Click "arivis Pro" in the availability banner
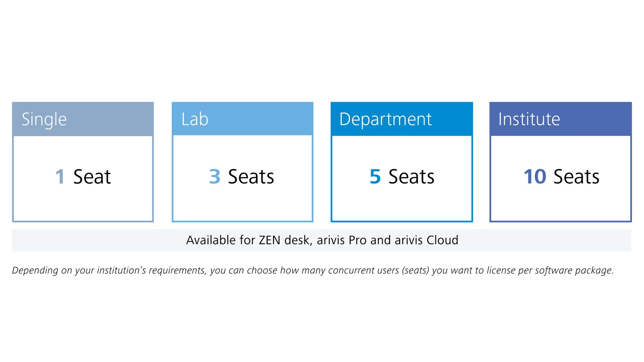Screen dimensions: 644x362 click(x=342, y=240)
